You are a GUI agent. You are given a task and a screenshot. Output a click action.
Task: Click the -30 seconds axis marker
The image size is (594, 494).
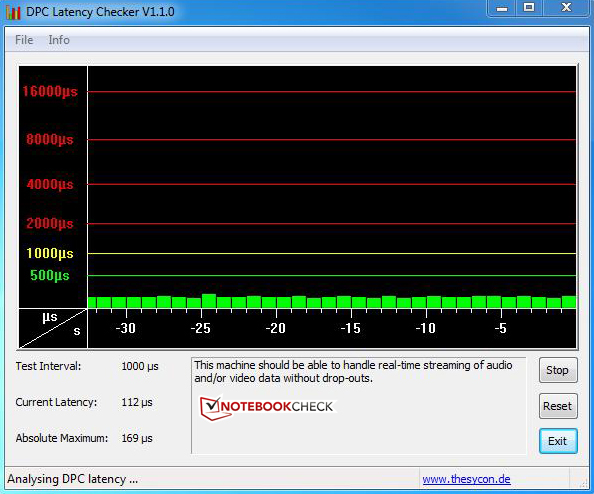coord(125,328)
